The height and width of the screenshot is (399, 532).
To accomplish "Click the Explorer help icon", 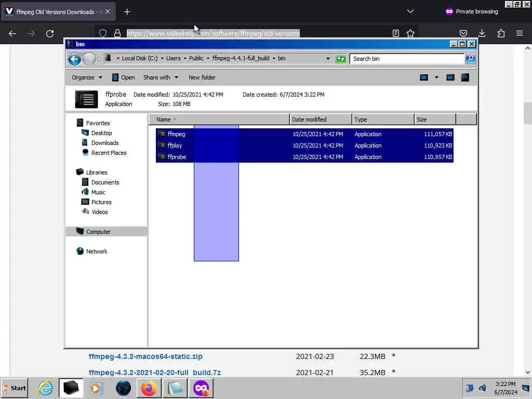I will pyautogui.click(x=465, y=78).
